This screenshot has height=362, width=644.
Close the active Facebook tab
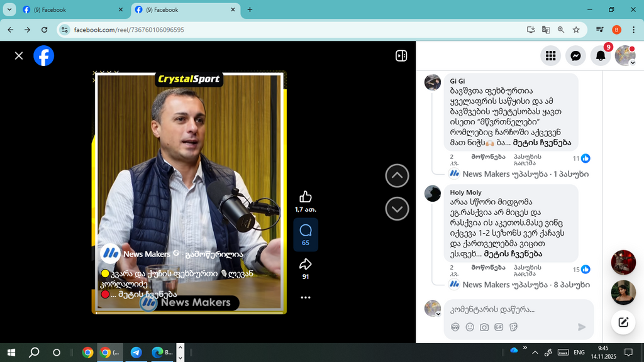tap(233, 9)
